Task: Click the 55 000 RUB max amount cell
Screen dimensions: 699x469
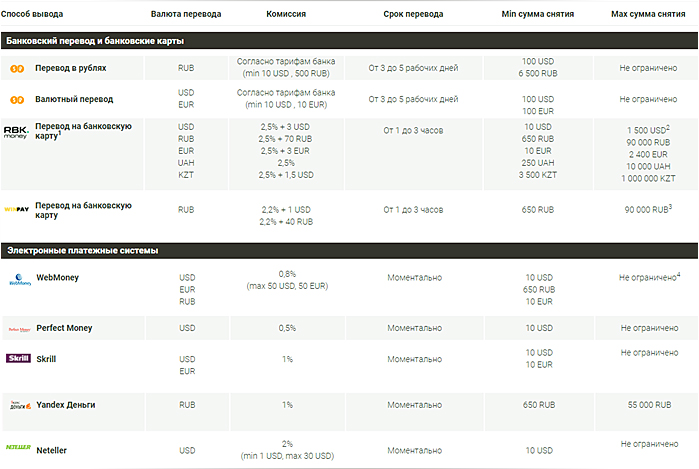Action: coord(648,405)
